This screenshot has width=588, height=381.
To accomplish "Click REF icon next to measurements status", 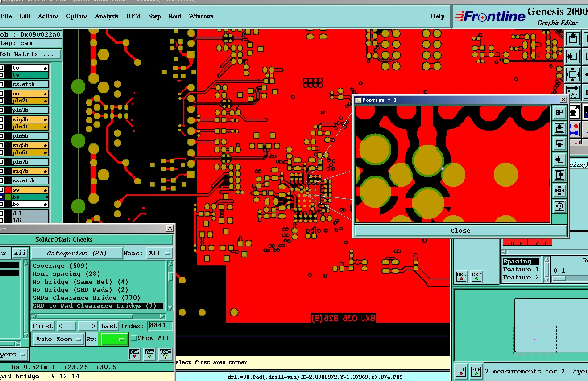I will click(476, 371).
